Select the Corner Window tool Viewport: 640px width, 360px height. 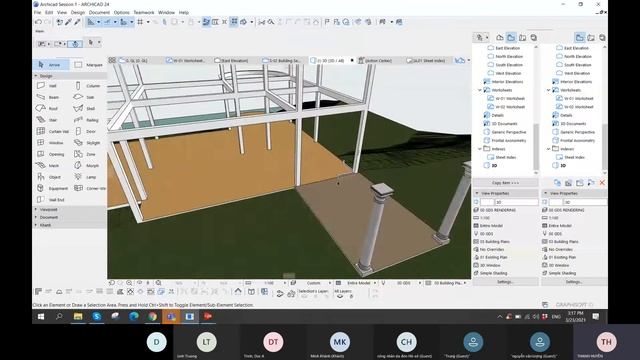click(90, 188)
